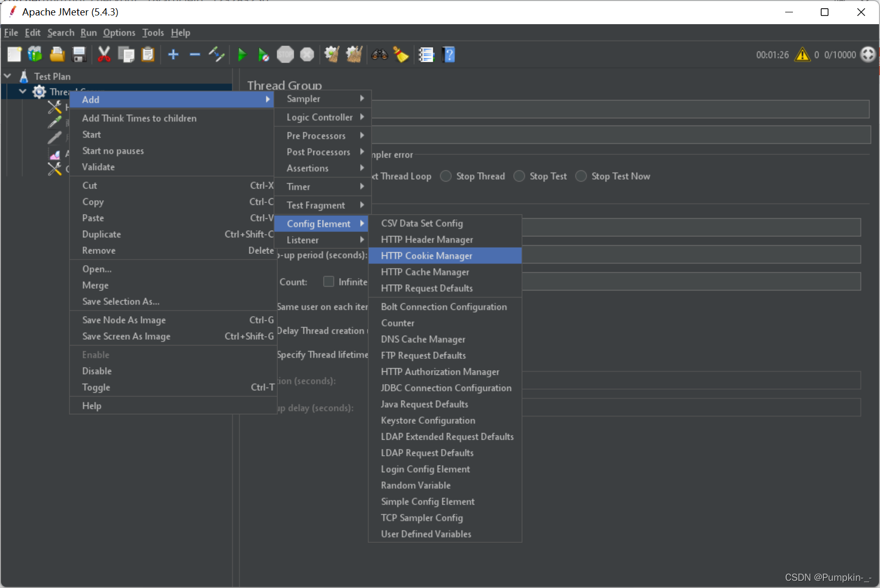Click the Expand all plus icon

173,54
